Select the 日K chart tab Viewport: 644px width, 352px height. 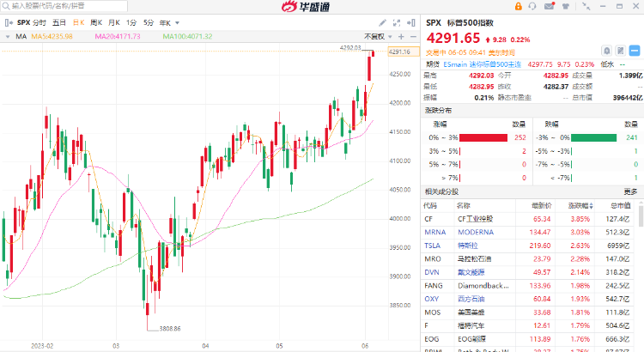[78, 23]
